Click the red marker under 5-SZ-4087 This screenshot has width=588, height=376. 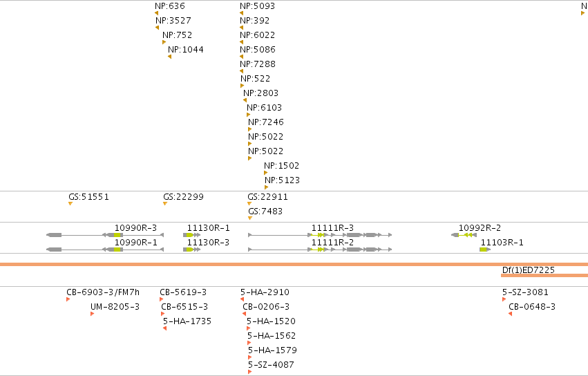tap(249, 372)
